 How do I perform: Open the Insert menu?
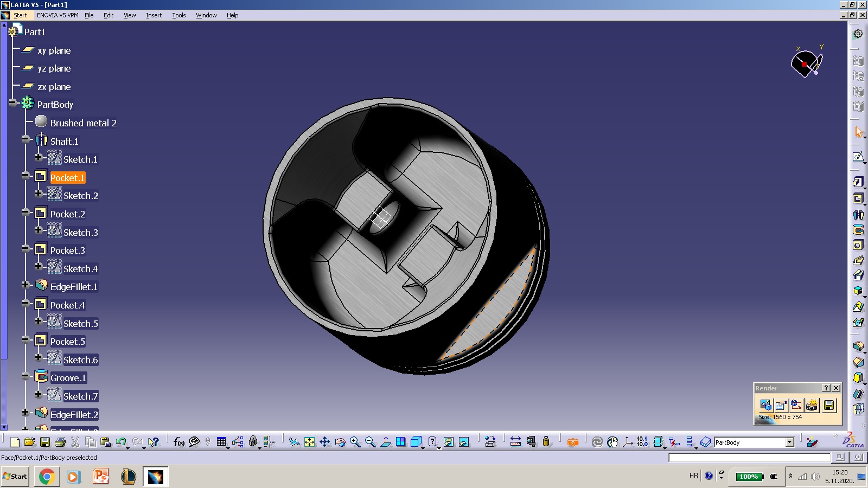point(154,15)
